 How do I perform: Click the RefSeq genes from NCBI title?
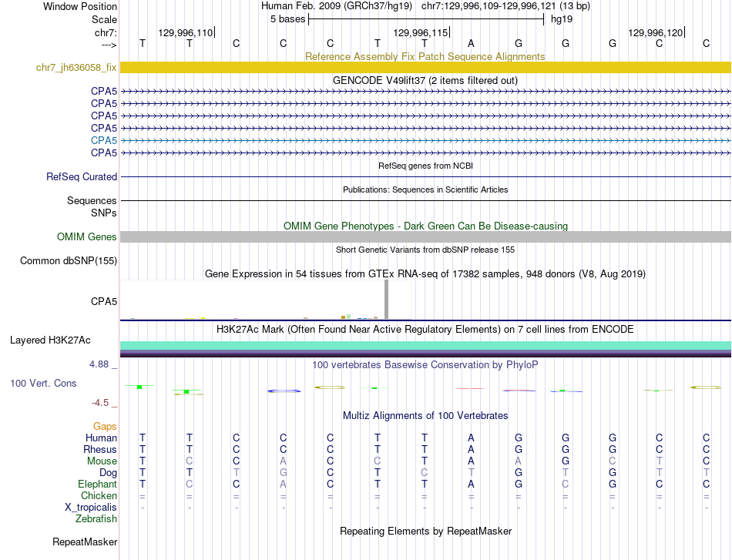425,166
